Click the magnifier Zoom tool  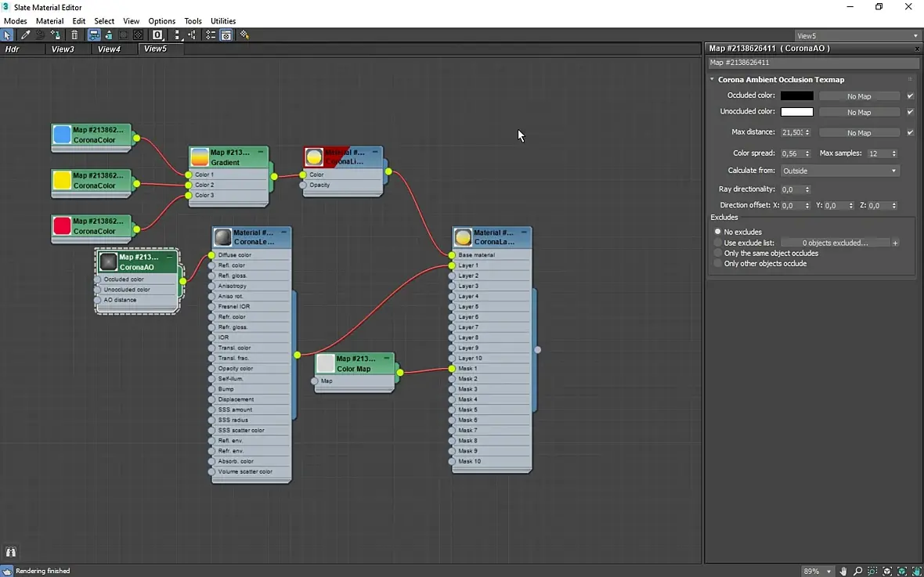pyautogui.click(x=857, y=571)
